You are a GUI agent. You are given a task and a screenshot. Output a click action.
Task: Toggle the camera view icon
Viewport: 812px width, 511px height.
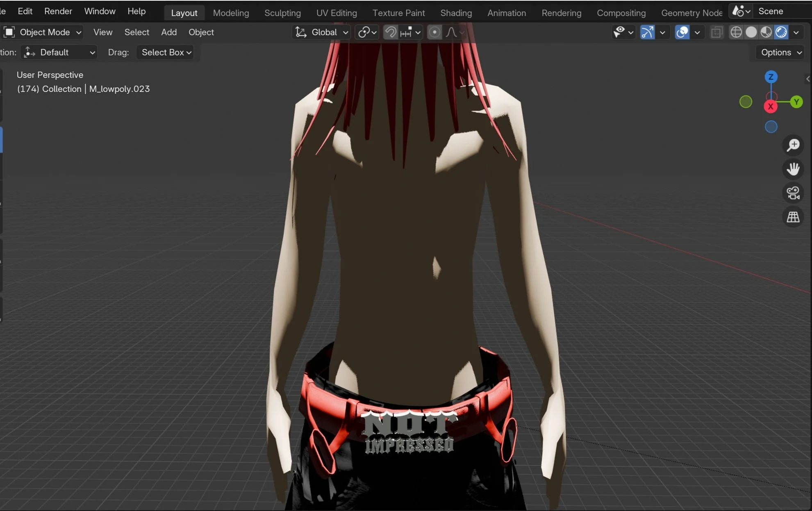coord(793,193)
